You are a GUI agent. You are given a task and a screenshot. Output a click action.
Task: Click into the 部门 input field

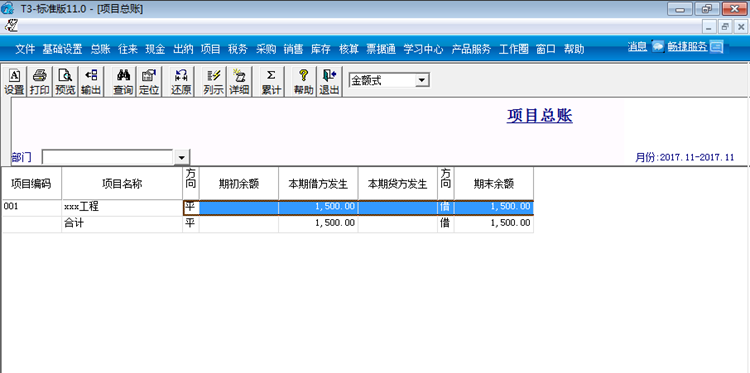tap(108, 157)
